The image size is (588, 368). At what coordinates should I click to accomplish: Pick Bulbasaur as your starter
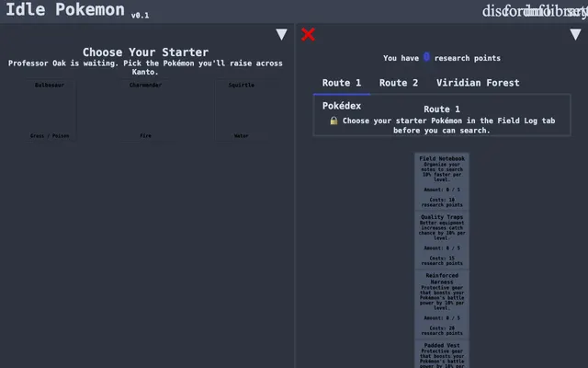pos(50,110)
